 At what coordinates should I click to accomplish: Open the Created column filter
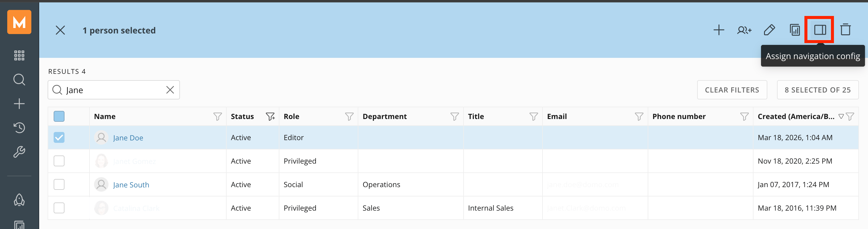click(850, 117)
